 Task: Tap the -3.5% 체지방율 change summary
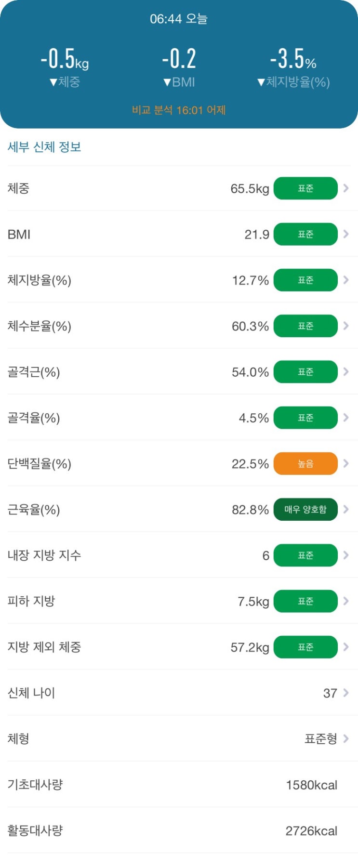click(293, 67)
